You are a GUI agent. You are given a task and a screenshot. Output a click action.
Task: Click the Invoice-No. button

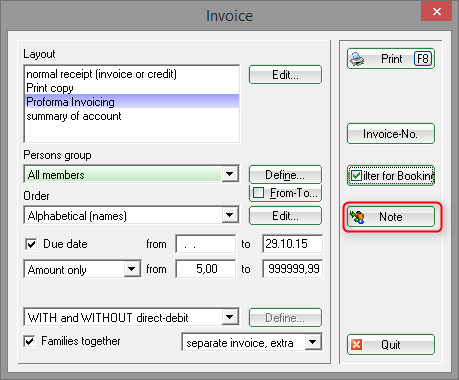pyautogui.click(x=391, y=134)
